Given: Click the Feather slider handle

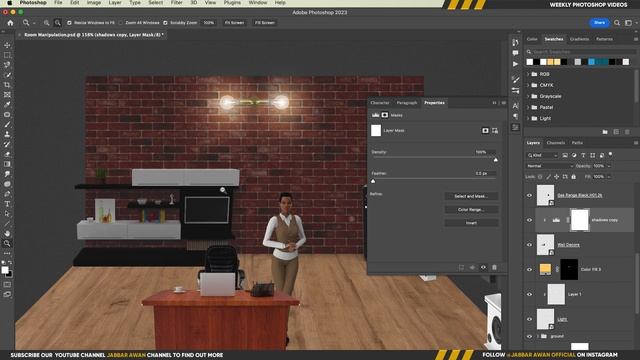Looking at the screenshot, I should (x=373, y=181).
